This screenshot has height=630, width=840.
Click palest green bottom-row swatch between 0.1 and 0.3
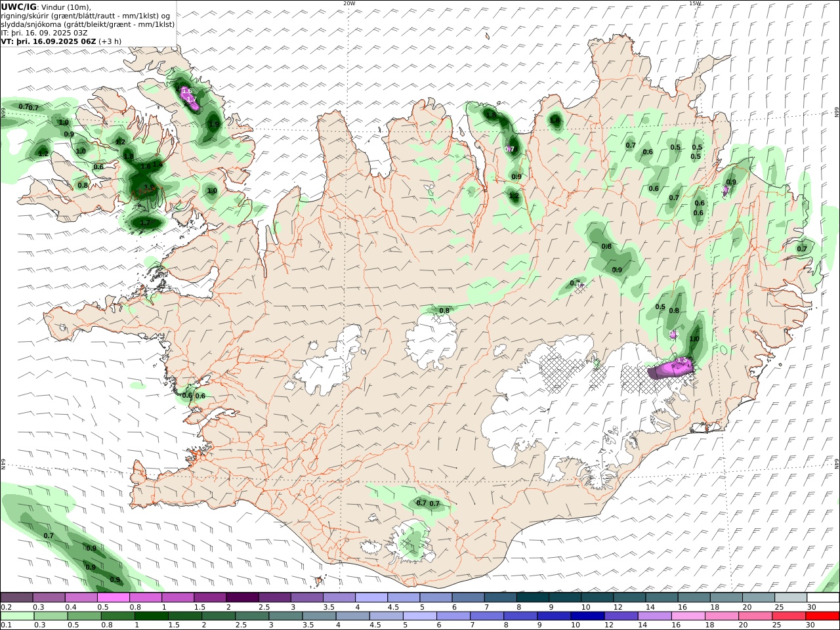[x=18, y=616]
